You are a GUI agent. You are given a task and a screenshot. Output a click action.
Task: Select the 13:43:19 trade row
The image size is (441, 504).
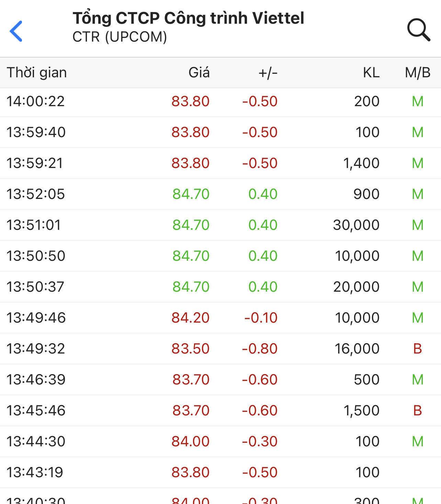220,473
